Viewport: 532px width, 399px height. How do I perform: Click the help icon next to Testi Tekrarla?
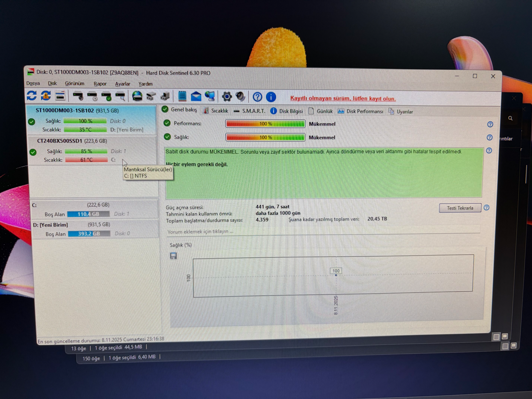click(487, 208)
